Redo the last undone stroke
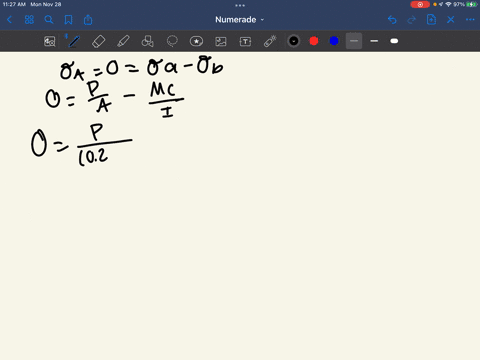The width and height of the screenshot is (480, 360). 412,20
